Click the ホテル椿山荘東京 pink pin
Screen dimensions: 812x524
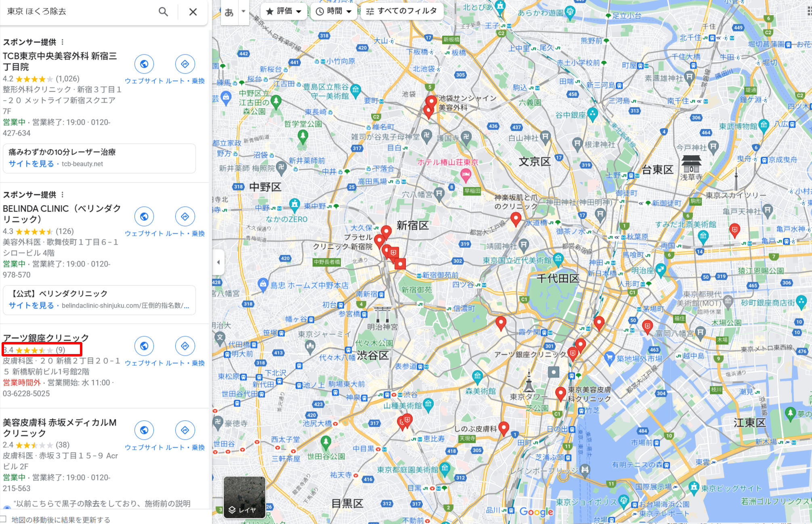coord(466,175)
